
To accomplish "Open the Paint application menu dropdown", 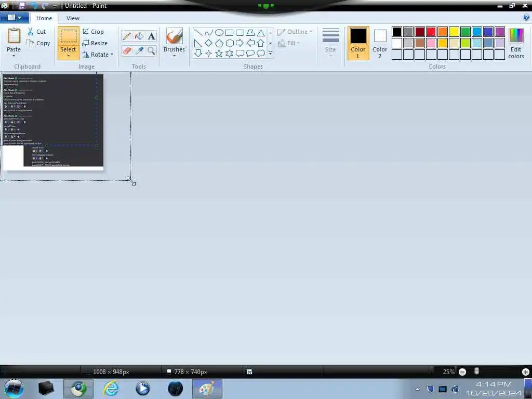I will click(14, 18).
